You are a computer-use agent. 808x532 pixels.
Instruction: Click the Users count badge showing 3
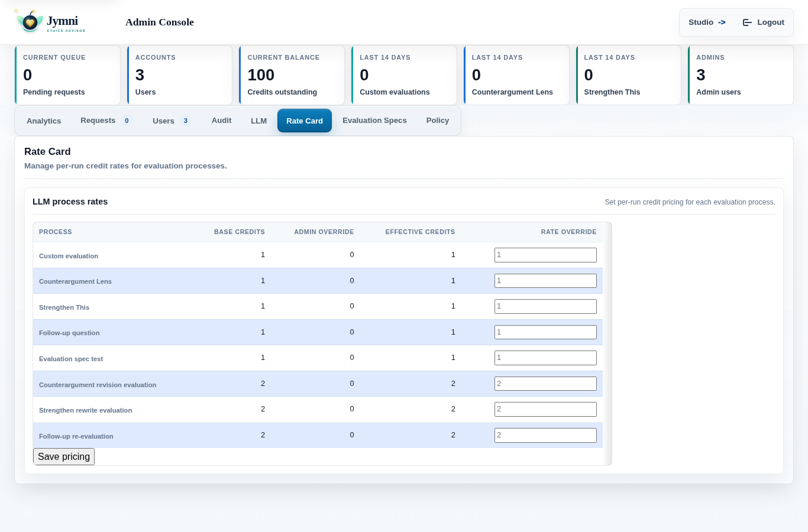pyautogui.click(x=186, y=121)
